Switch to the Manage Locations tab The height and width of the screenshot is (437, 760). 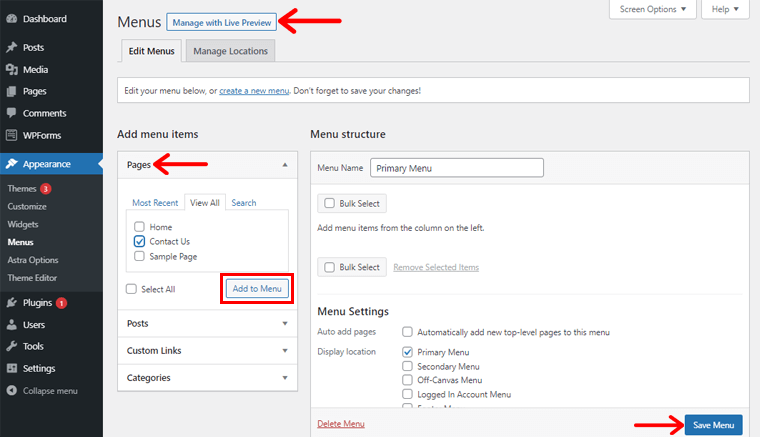point(230,51)
